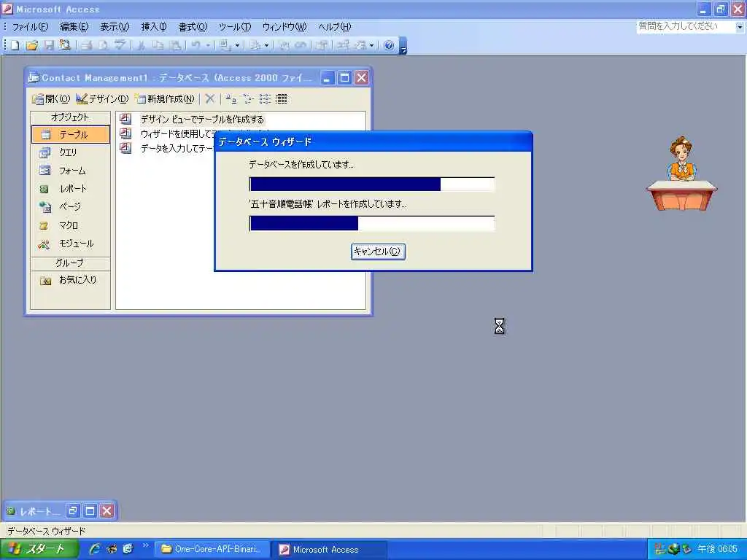This screenshot has width=747, height=560.
Task: Click the Paste clipboard icon in toolbar
Action: pyautogui.click(x=175, y=45)
